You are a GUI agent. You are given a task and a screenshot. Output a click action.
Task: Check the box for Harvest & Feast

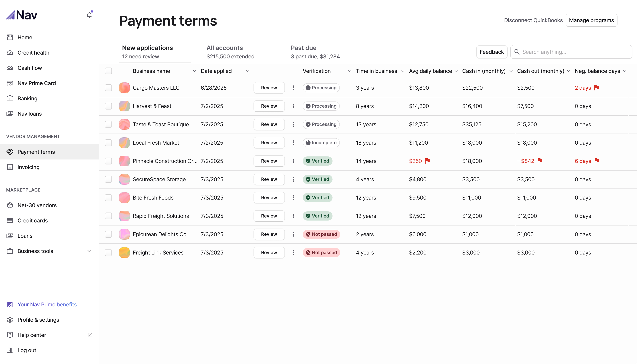pos(108,106)
